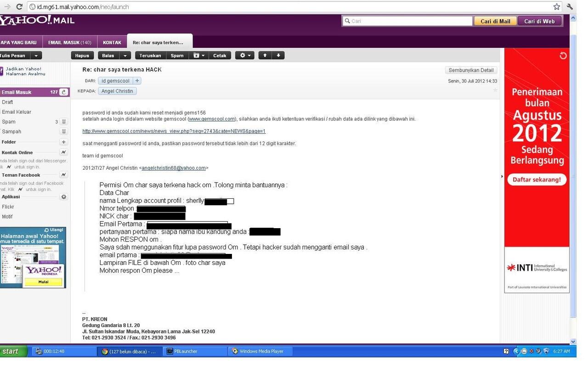Screen dimensions: 588x368
Task: Click the id gemscool sender chip
Action: tap(115, 80)
